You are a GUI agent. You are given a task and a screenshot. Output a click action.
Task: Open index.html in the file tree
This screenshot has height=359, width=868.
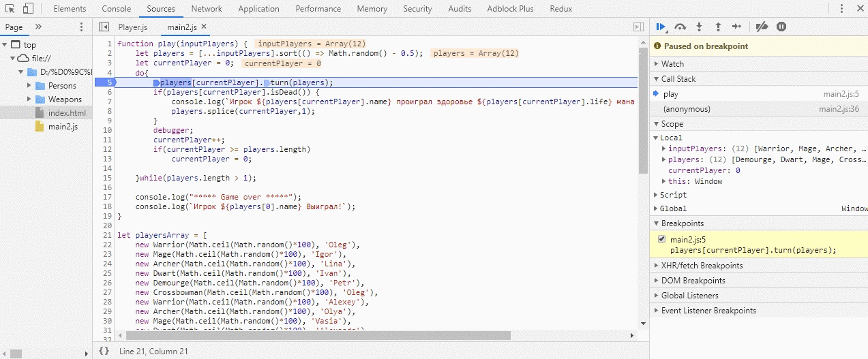(x=67, y=113)
